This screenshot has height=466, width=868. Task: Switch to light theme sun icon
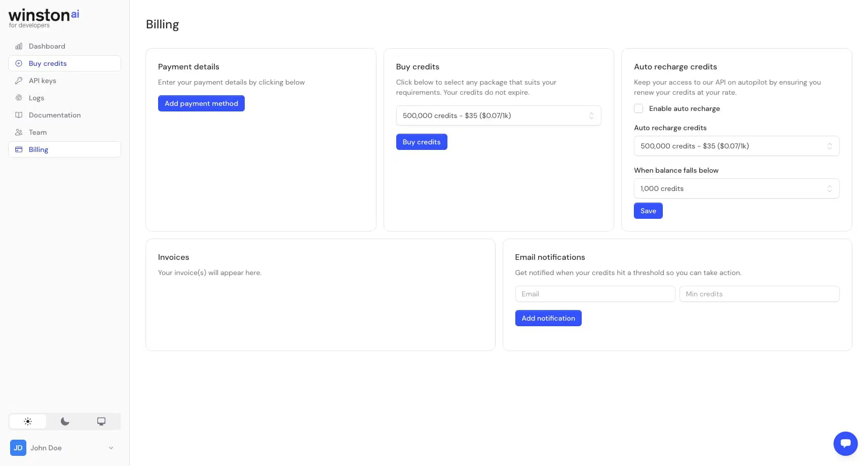28,421
